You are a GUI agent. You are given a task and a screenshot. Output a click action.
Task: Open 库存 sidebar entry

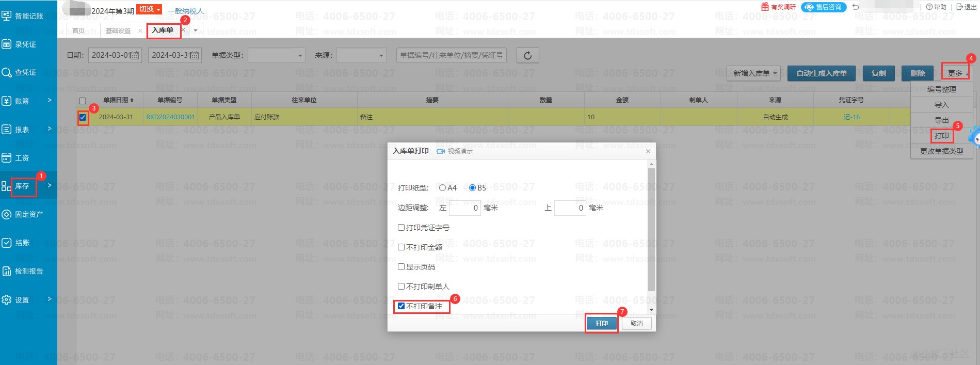[x=15, y=186]
